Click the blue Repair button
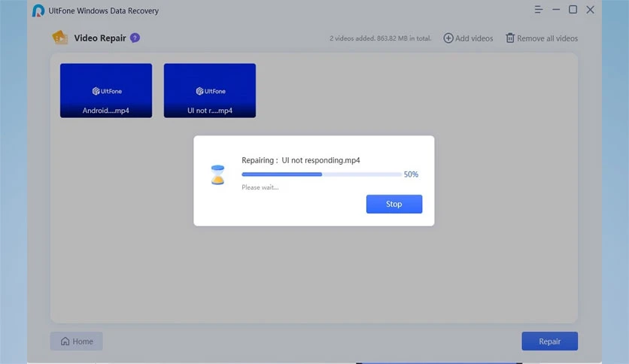Image resolution: width=629 pixels, height=364 pixels. pos(549,341)
